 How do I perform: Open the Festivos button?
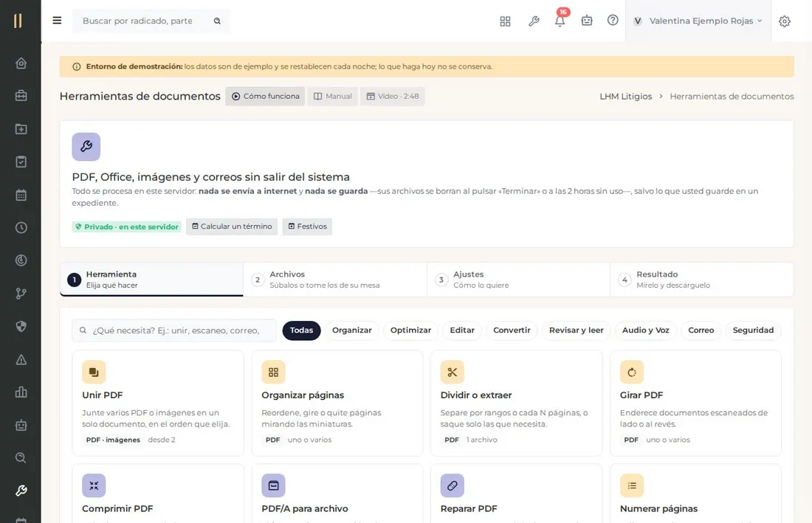pyautogui.click(x=307, y=226)
